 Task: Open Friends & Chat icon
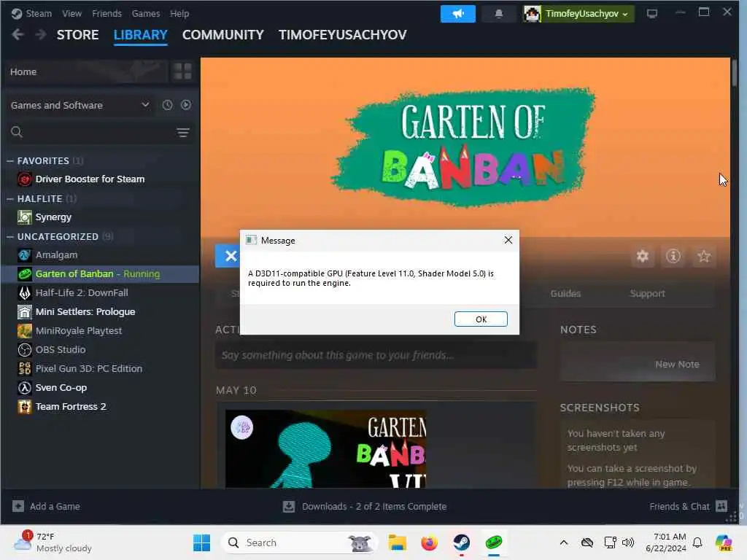(x=721, y=506)
